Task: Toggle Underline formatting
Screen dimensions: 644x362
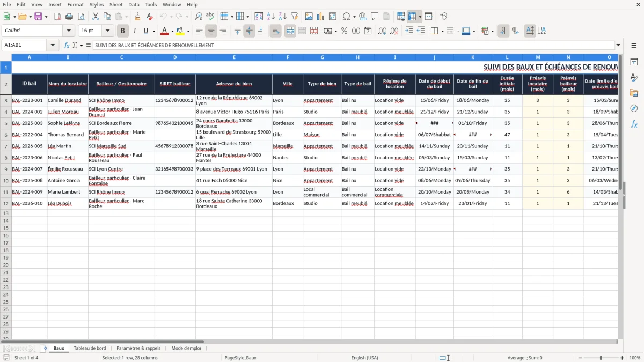Action: point(145,31)
